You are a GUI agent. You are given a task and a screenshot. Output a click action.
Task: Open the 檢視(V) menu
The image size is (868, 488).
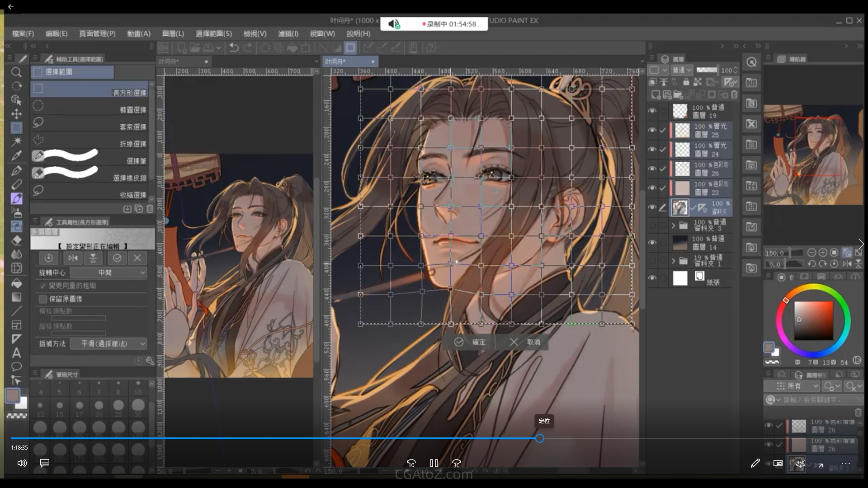click(255, 34)
